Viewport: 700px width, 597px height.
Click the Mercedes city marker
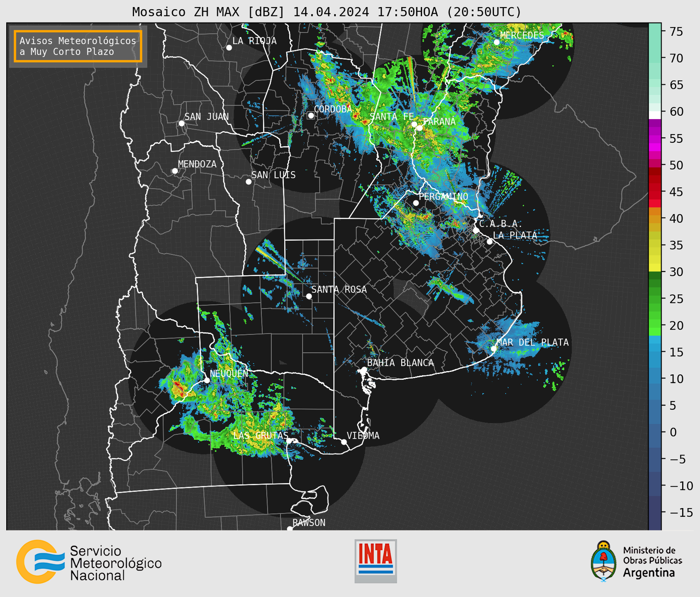497,42
